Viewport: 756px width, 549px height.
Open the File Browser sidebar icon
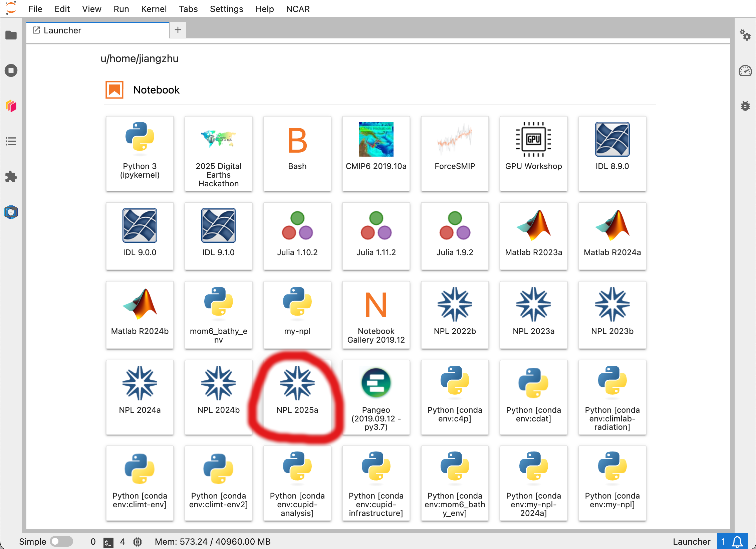click(x=11, y=35)
